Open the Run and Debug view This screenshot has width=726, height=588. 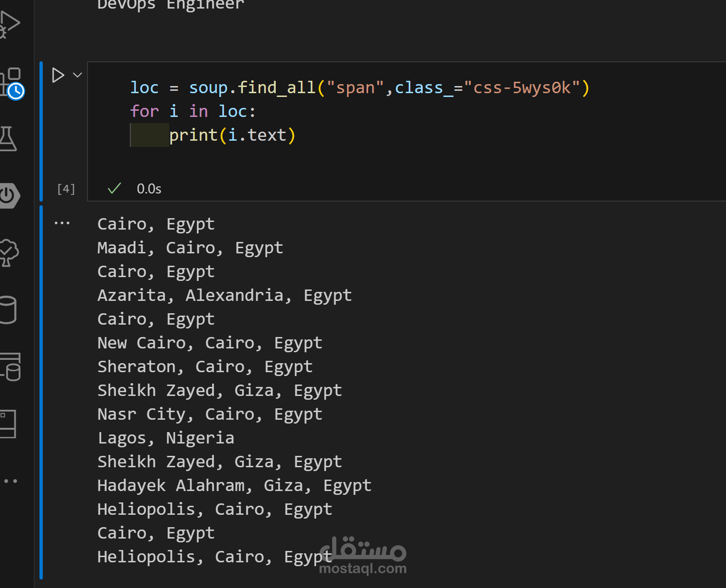[x=9, y=24]
